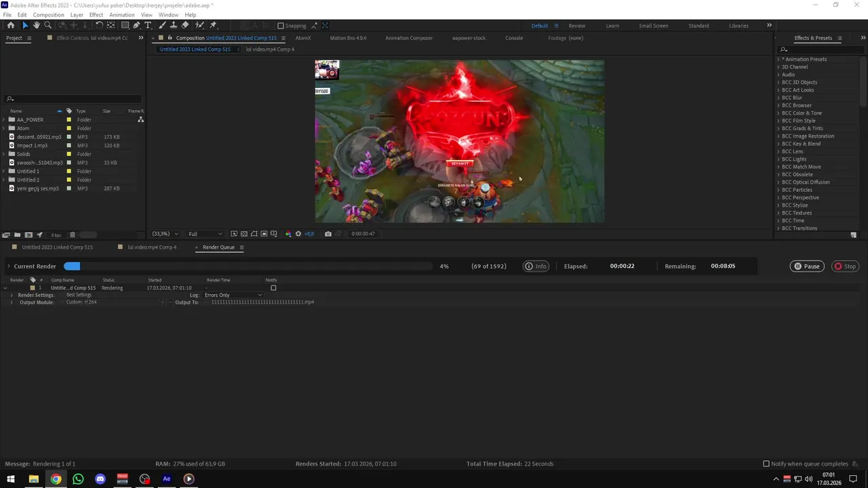Screen dimensions: 868x488
Task: Click the Interpret Footage icon in Project panel
Action: (x=6, y=235)
